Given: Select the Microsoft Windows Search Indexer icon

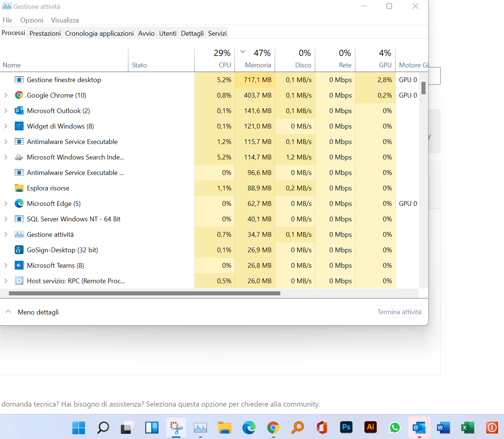Looking at the screenshot, I should (19, 157).
